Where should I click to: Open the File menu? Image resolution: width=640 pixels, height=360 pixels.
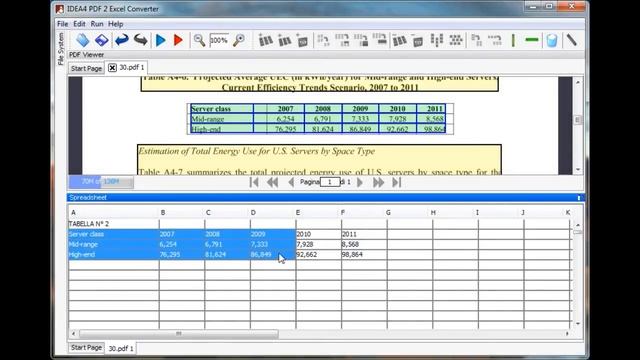tap(62, 24)
